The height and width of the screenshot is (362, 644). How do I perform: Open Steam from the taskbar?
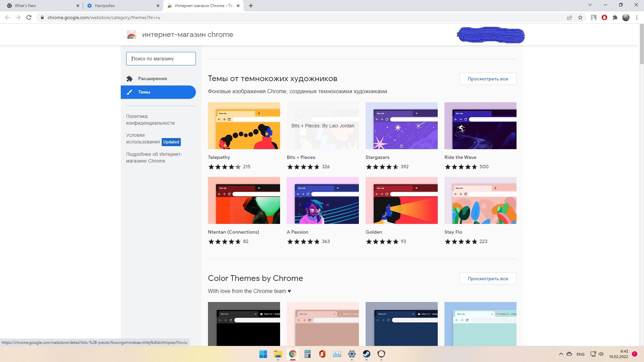coord(366,354)
